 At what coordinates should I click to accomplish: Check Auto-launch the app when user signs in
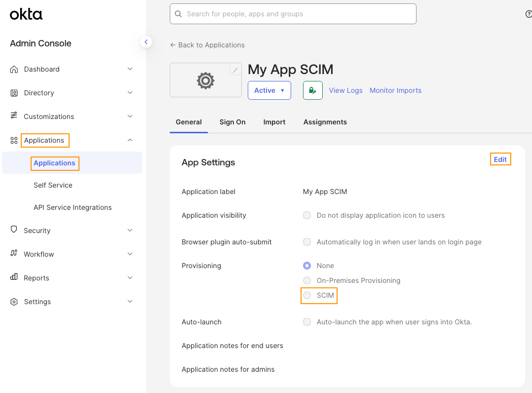point(307,322)
